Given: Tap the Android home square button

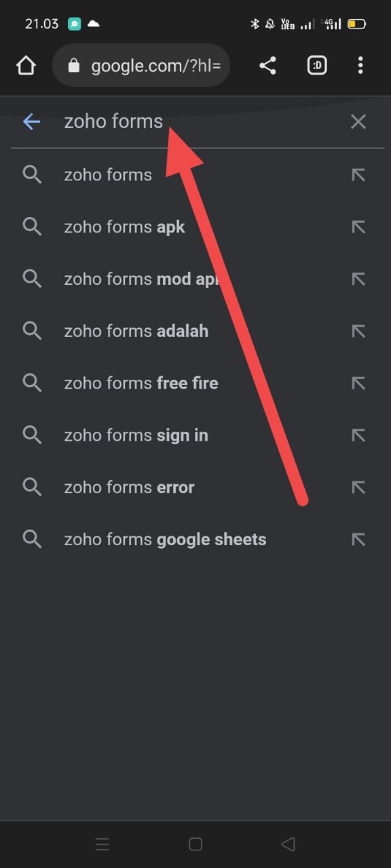Looking at the screenshot, I should point(195,844).
